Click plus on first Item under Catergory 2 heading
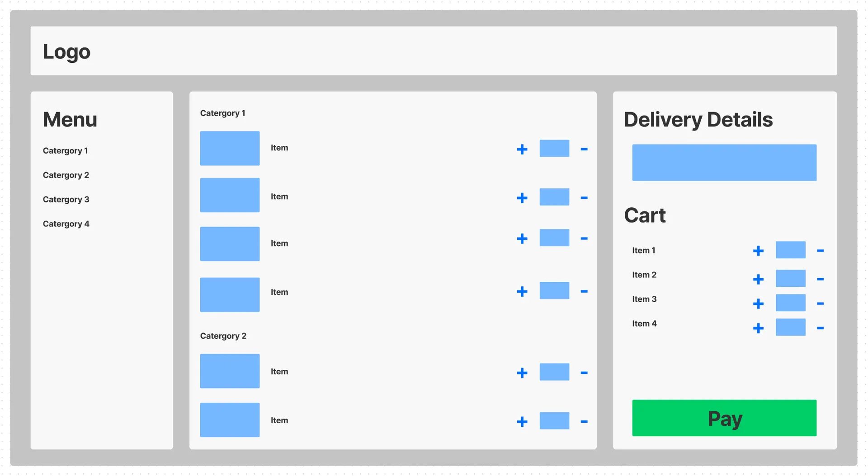The image size is (868, 476). pos(522,373)
